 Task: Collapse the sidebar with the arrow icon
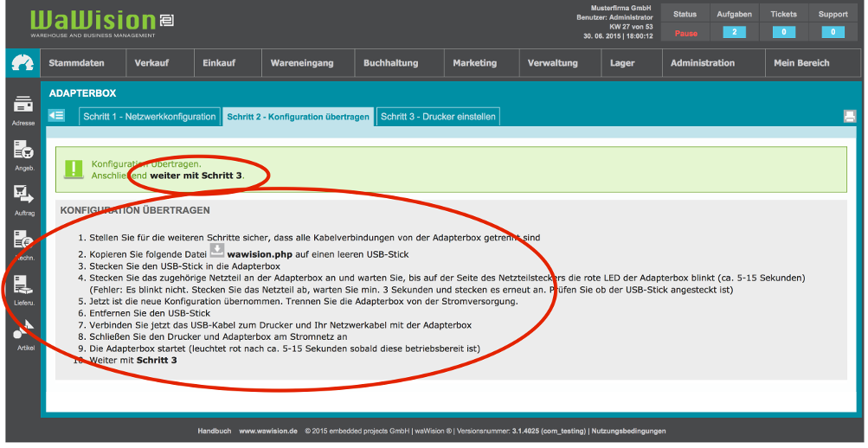pos(56,115)
